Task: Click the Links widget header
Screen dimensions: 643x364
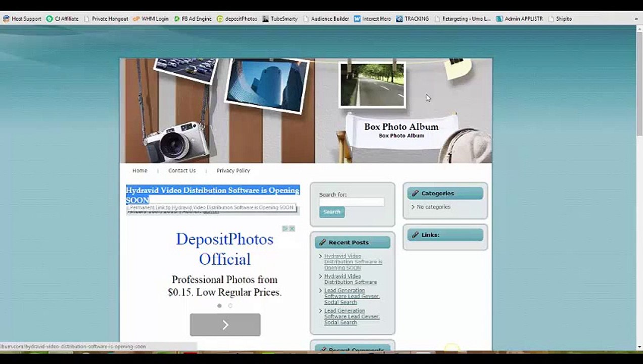Action: click(x=445, y=235)
